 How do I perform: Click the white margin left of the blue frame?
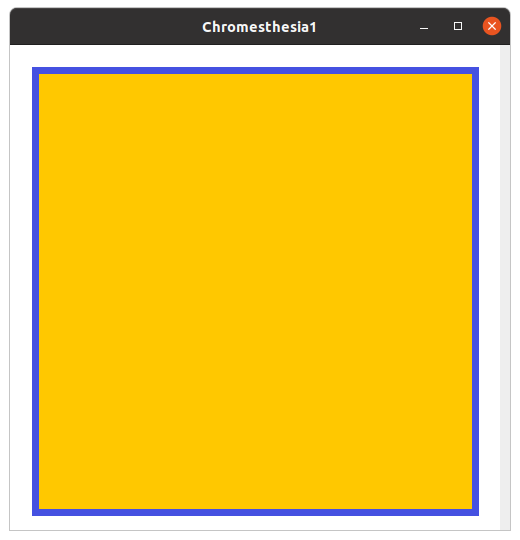click(21, 291)
